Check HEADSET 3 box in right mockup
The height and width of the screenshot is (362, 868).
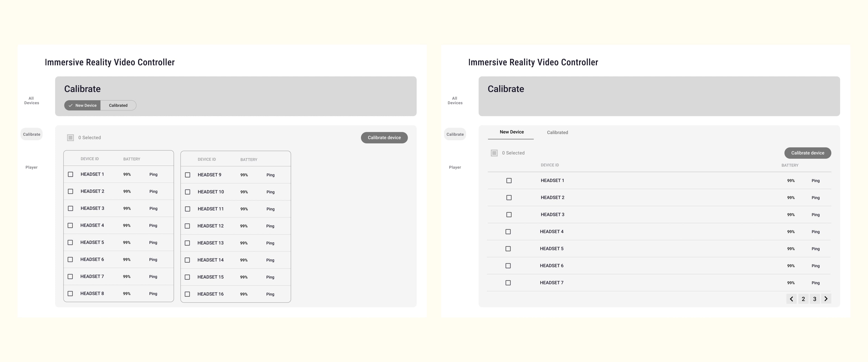tap(509, 215)
